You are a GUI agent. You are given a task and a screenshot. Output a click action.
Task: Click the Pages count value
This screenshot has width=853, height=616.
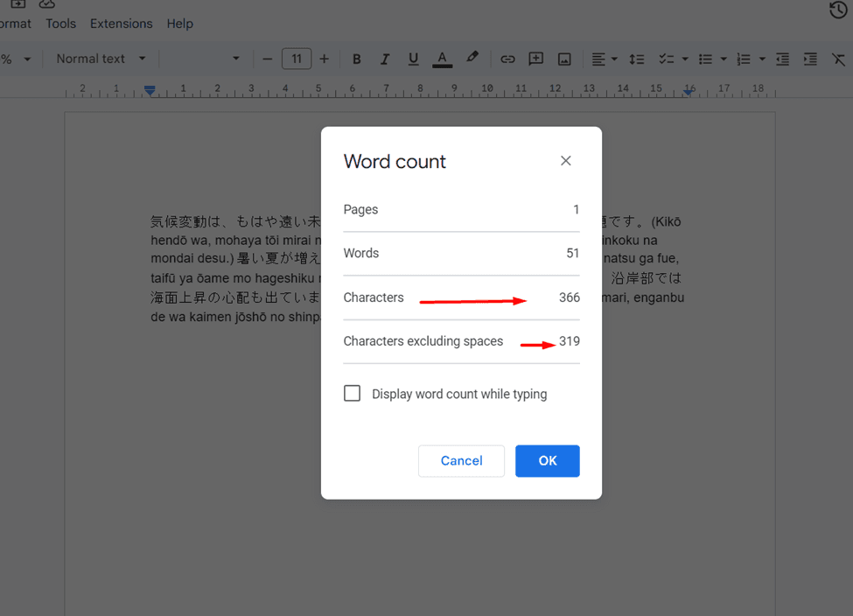576,209
